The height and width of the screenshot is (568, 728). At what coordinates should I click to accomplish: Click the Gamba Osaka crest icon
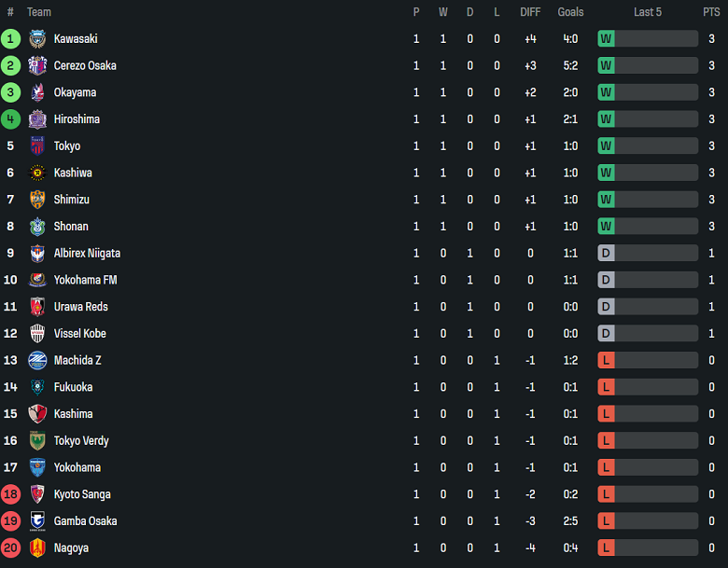coord(37,521)
